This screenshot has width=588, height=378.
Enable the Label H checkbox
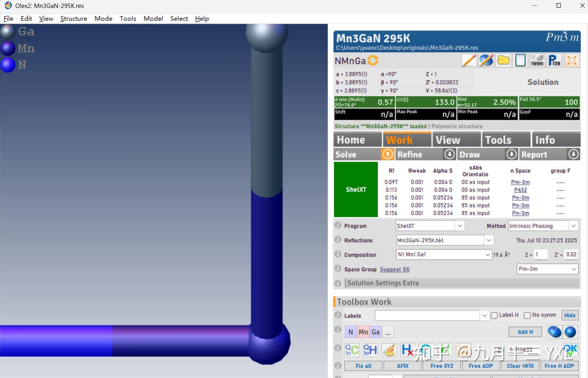click(495, 315)
